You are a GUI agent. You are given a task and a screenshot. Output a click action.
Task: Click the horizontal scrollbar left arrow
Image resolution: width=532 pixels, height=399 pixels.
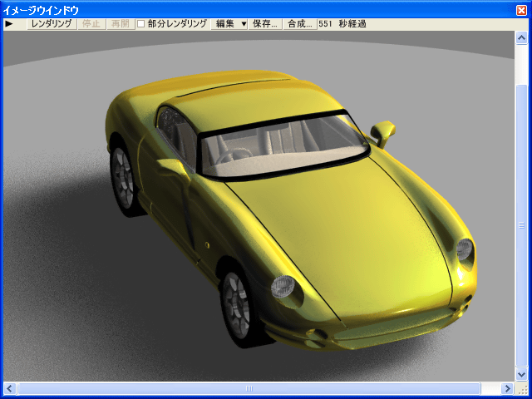tap(9, 388)
